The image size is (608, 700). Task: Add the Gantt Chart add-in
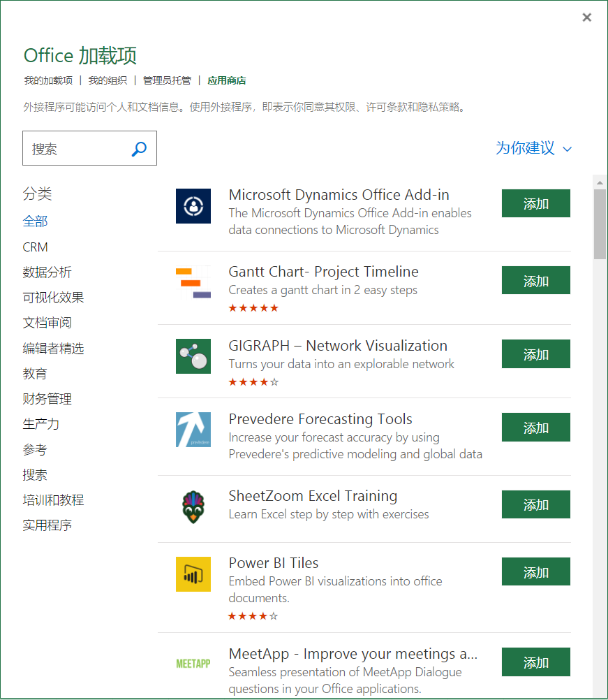click(535, 280)
